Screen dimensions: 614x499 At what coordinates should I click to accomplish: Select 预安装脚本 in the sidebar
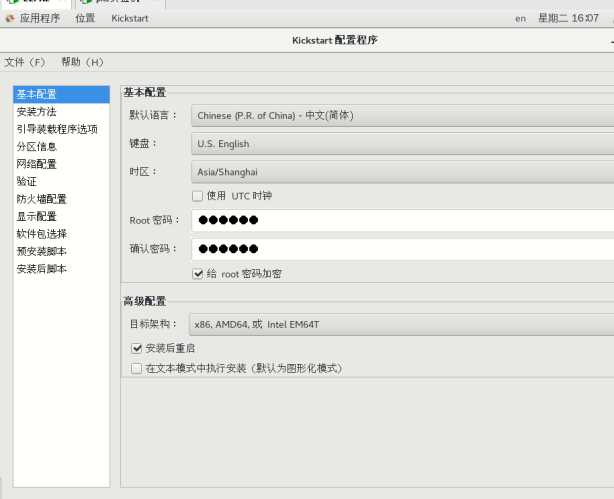(x=61, y=251)
